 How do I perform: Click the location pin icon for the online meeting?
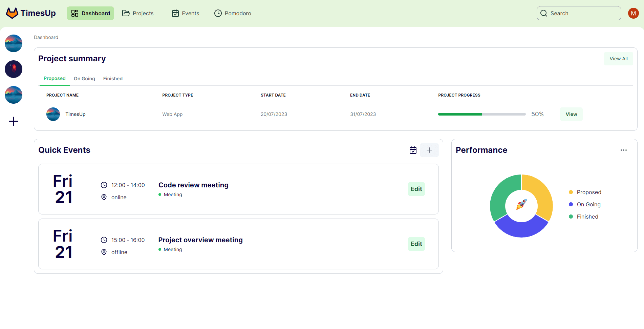point(104,197)
